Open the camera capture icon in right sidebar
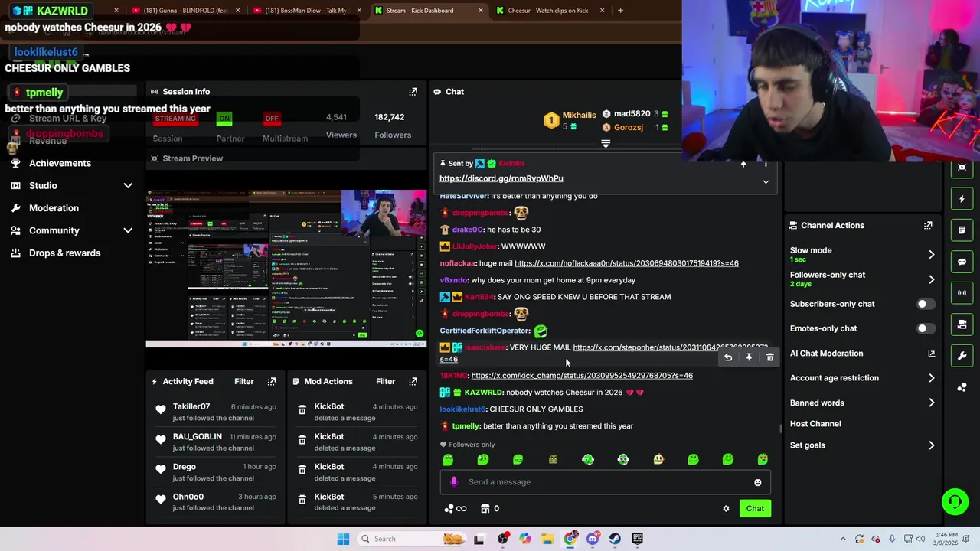980x551 pixels. 962,167
